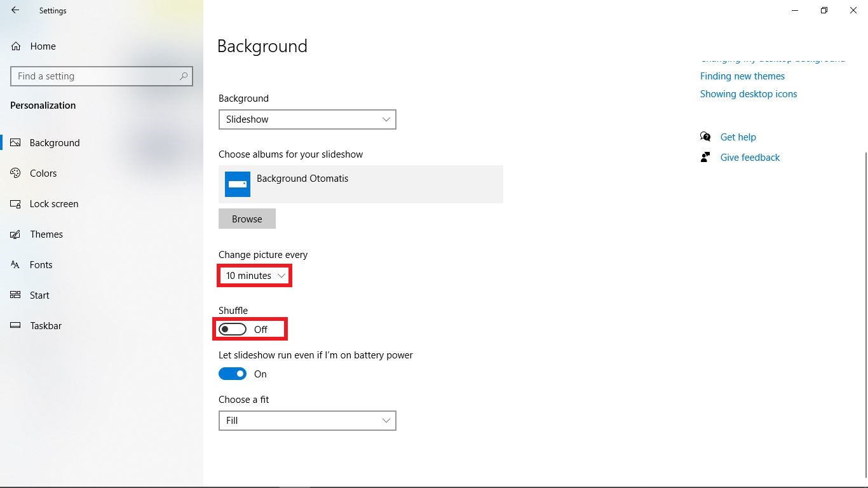Click the Home icon in sidebar

click(x=16, y=46)
